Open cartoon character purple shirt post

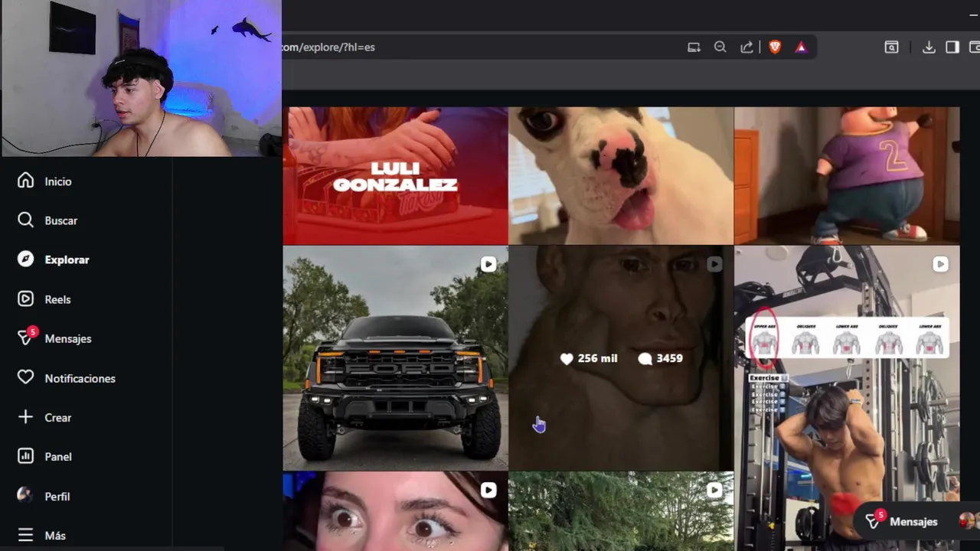[847, 175]
